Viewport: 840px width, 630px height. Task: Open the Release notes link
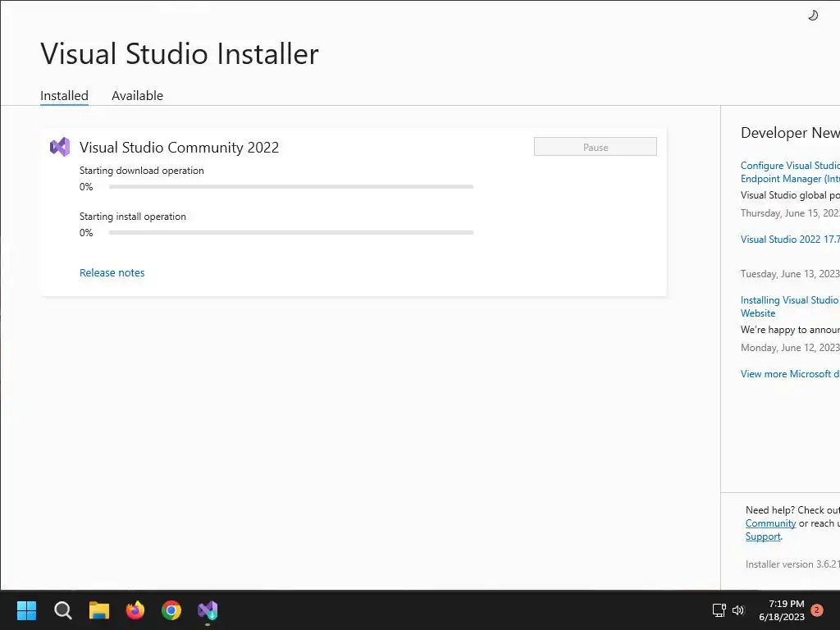[112, 272]
